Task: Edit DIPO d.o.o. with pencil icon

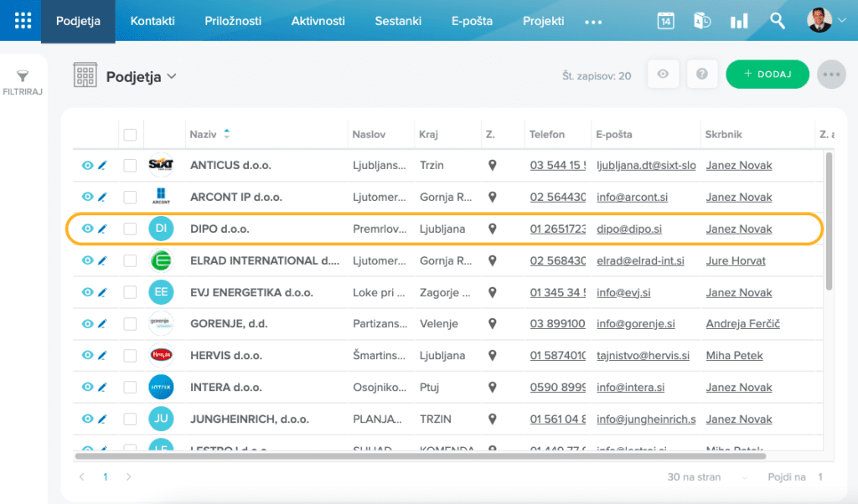Action: coord(102,229)
